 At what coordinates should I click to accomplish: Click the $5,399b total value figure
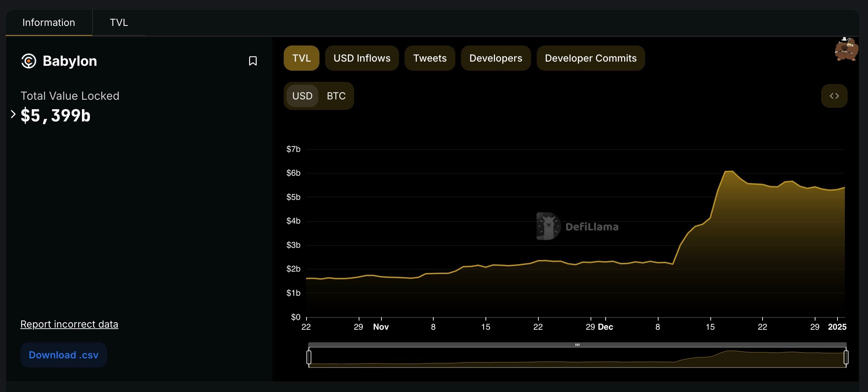click(55, 115)
